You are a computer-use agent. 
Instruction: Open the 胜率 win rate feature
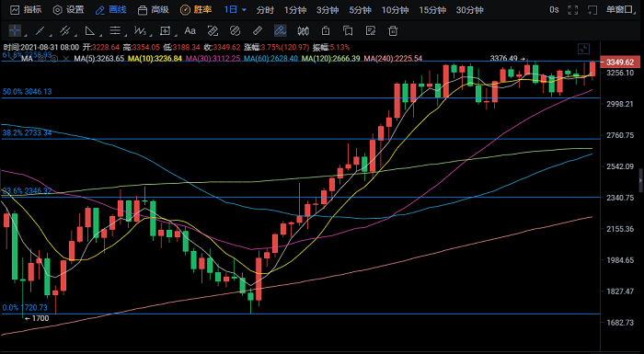click(x=196, y=9)
